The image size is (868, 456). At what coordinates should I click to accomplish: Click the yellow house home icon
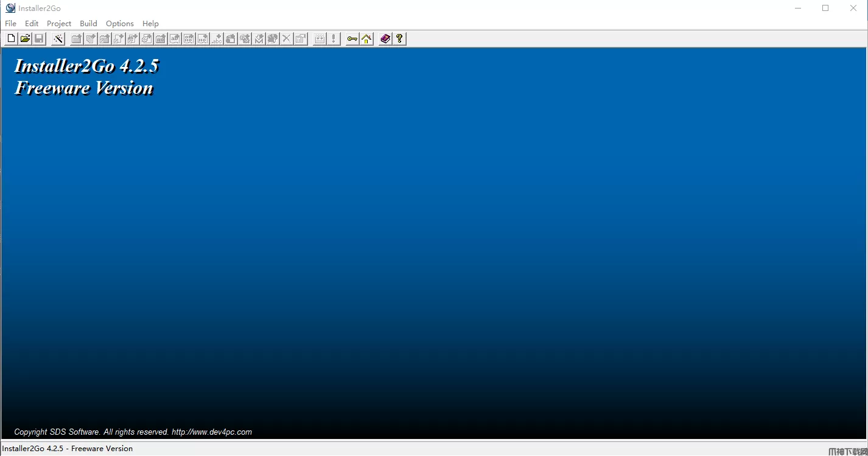[x=366, y=39]
